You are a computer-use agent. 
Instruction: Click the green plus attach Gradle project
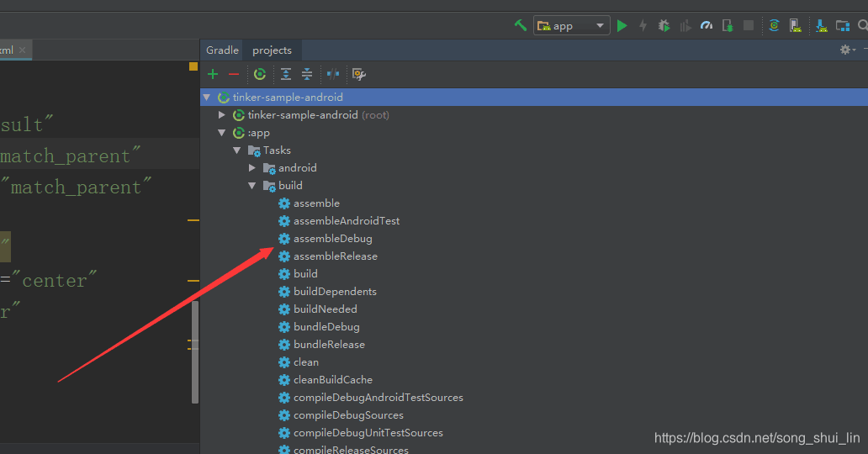coord(213,74)
